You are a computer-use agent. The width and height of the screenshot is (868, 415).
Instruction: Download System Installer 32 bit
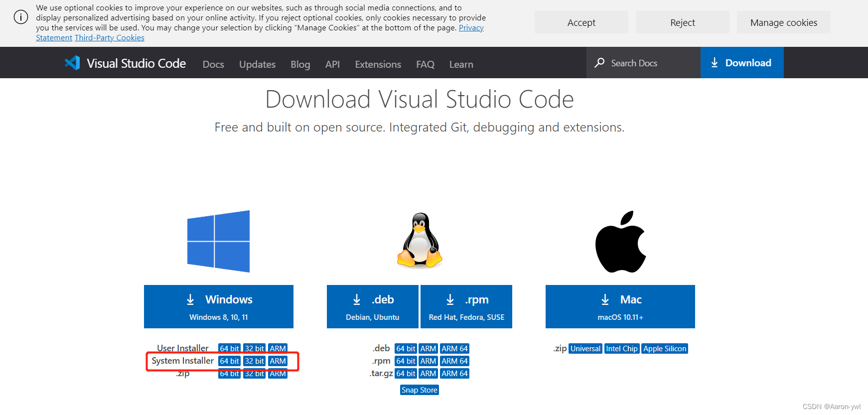point(254,361)
